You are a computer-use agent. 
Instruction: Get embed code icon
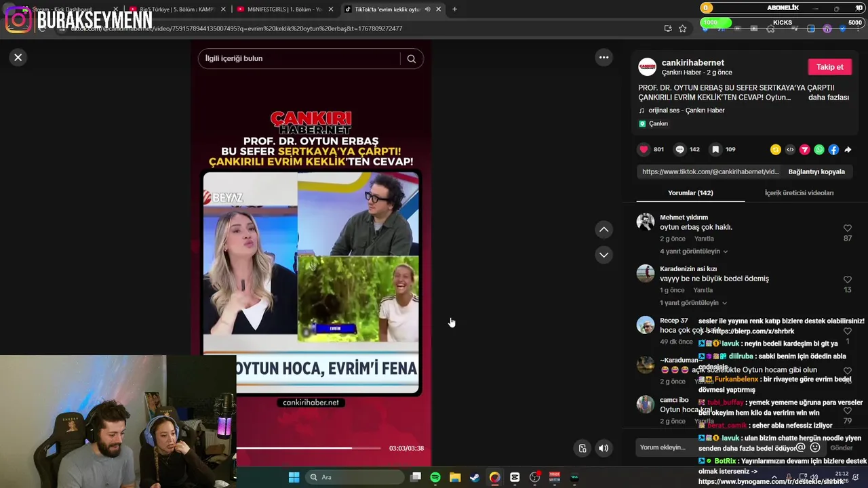[x=790, y=150]
